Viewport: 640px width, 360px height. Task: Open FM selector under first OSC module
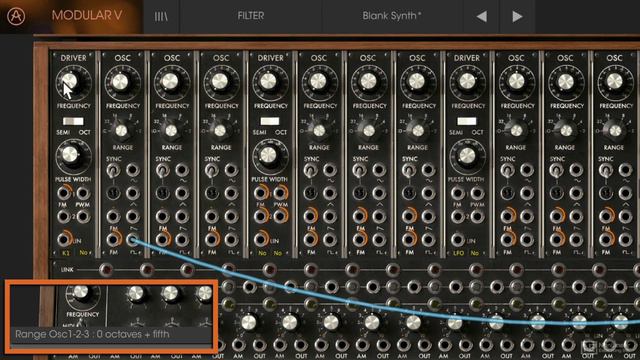(x=113, y=253)
